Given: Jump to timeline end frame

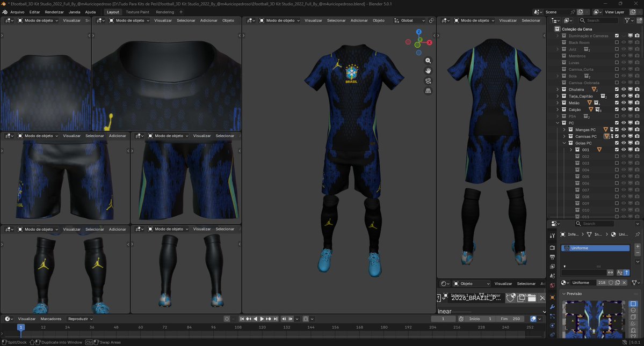Looking at the screenshot, I should click(276, 319).
